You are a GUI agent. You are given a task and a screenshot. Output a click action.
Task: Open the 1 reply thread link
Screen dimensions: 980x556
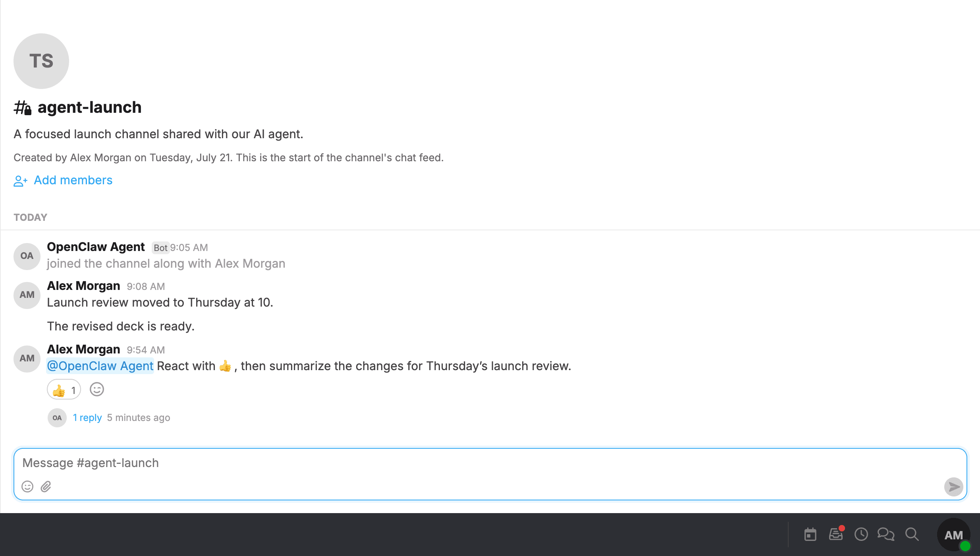(x=87, y=418)
